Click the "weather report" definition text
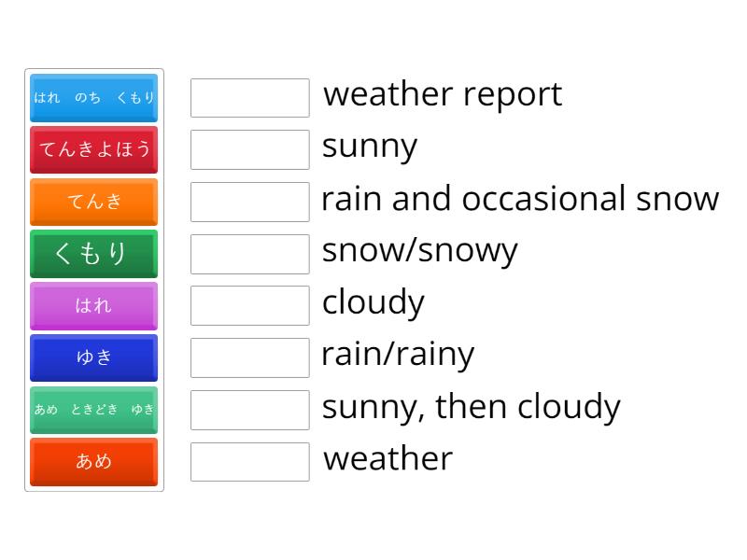 [x=442, y=94]
